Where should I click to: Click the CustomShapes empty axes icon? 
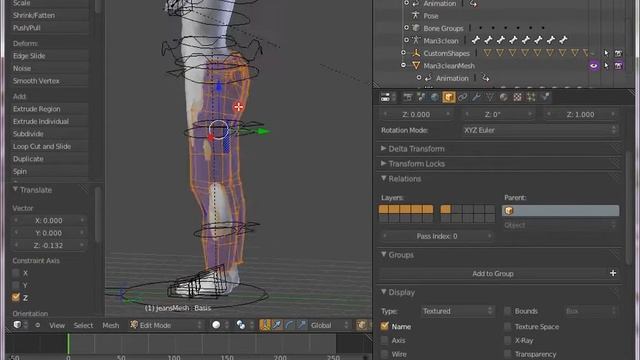click(x=416, y=53)
